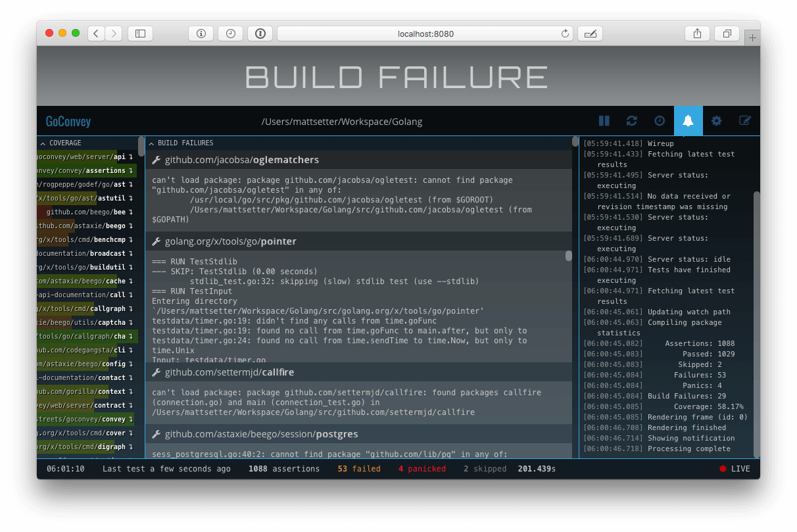Click the 1Password extension icon
The width and height of the screenshot is (797, 532).
260,34
